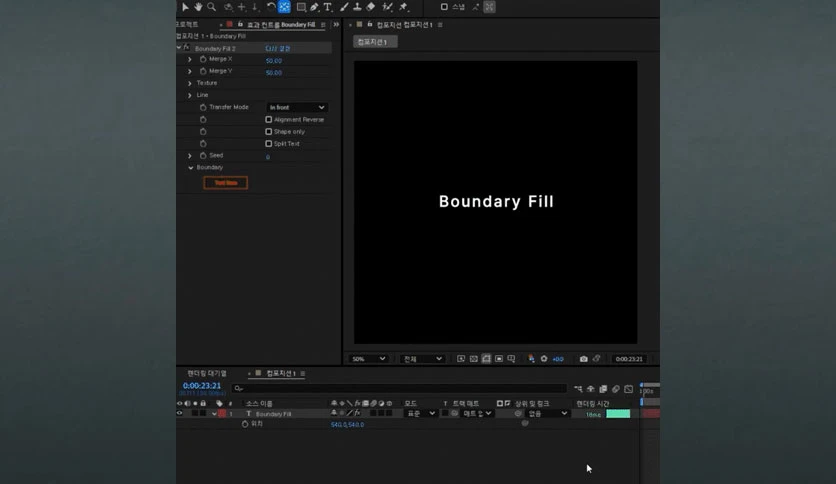Screen dimensions: 836x484
Task: Open the timeline composition tab menu
Action: pyautogui.click(x=303, y=374)
